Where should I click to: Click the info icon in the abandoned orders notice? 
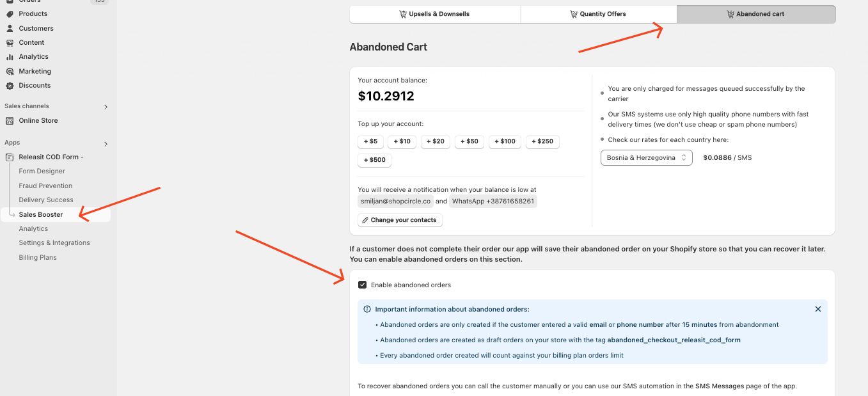click(x=367, y=309)
